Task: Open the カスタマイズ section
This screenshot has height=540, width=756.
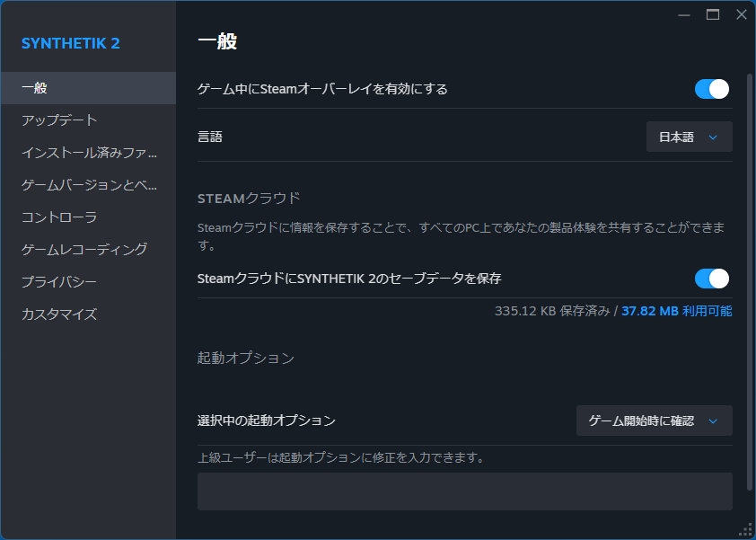Action: pos(88,314)
